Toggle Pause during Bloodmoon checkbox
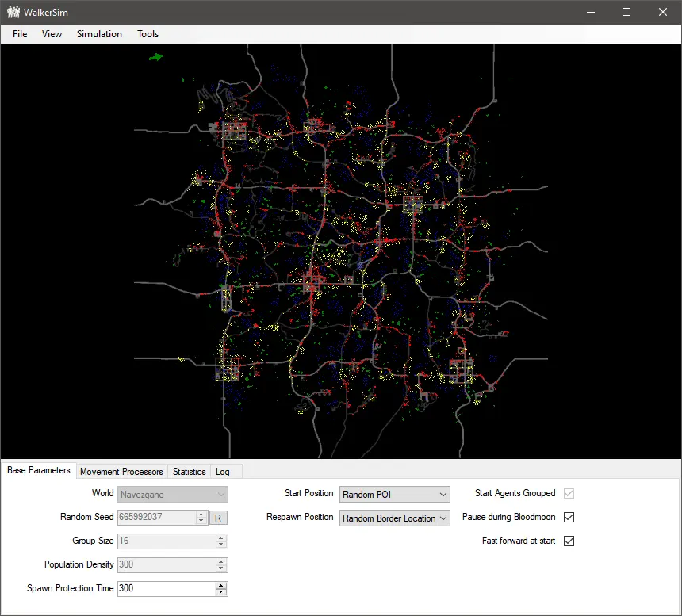The image size is (682, 616). point(569,518)
